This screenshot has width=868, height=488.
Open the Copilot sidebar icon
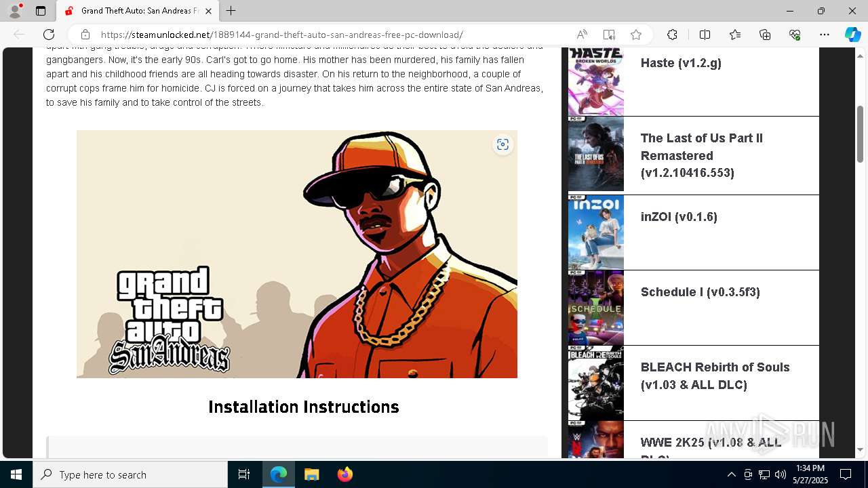(852, 35)
